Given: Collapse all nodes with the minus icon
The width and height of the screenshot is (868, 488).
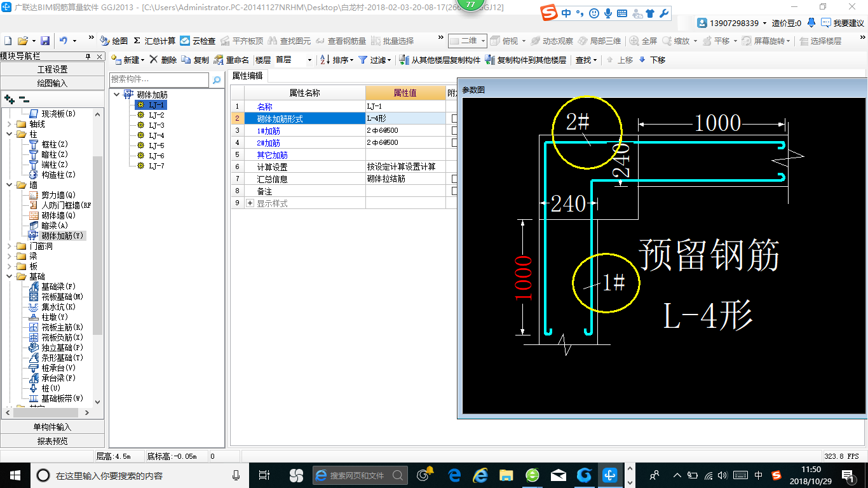Looking at the screenshot, I should (24, 99).
